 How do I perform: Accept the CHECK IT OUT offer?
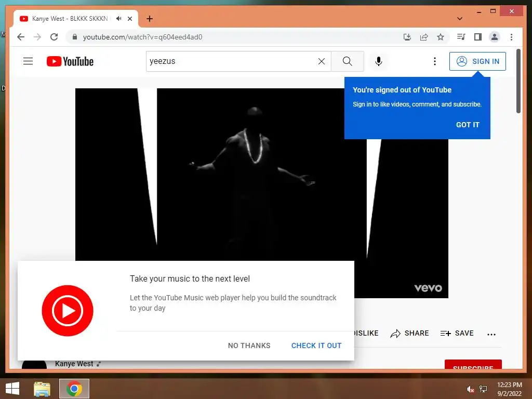tap(316, 345)
